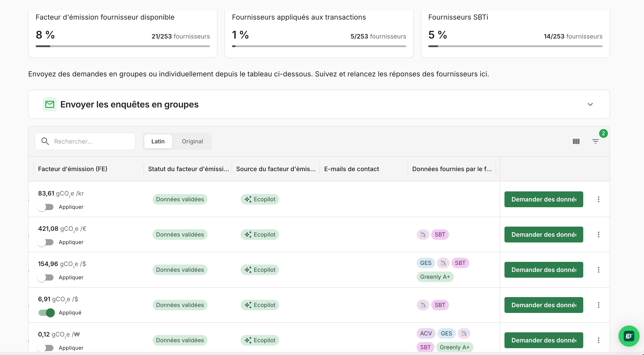644x355 pixels.
Task: Click the trajectory icon badge in 6,91 row
Action: (423, 305)
